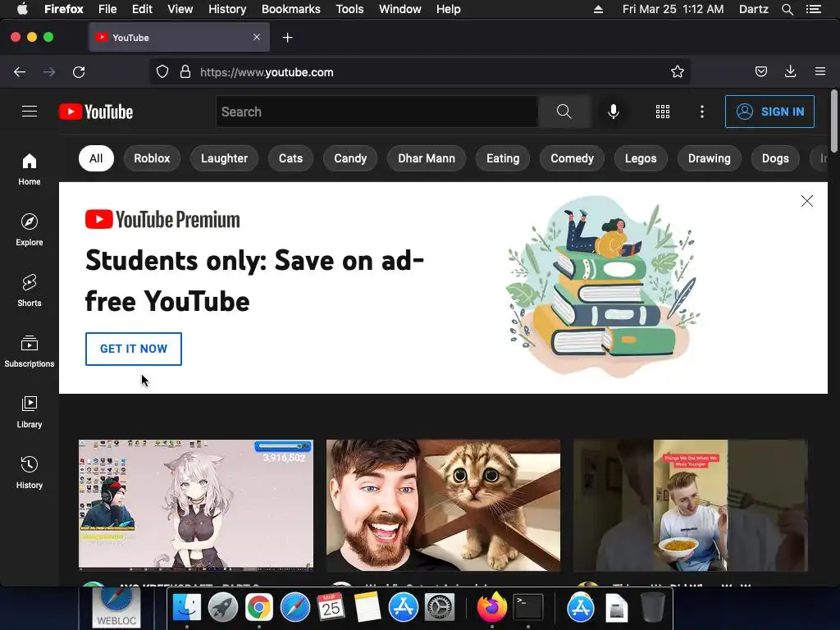Image resolution: width=840 pixels, height=630 pixels.
Task: Filter videos by Candy chip
Action: click(350, 158)
